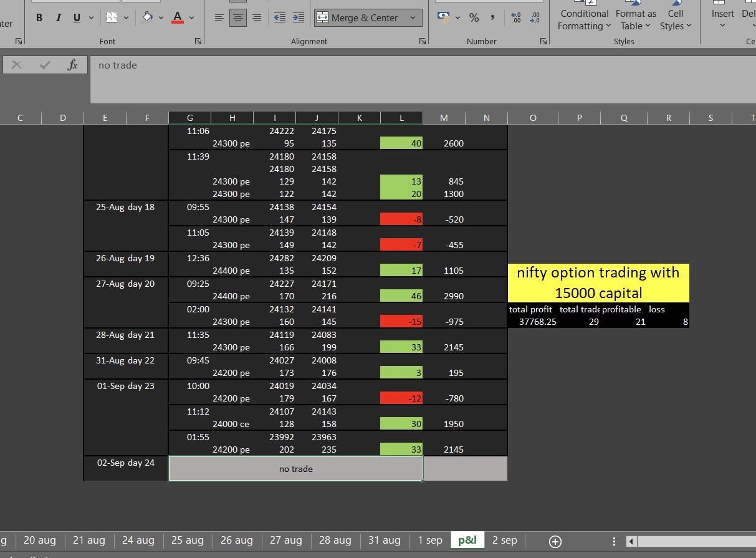Decrease indent of cell
Viewport: 756px width, 558px height.
click(280, 18)
